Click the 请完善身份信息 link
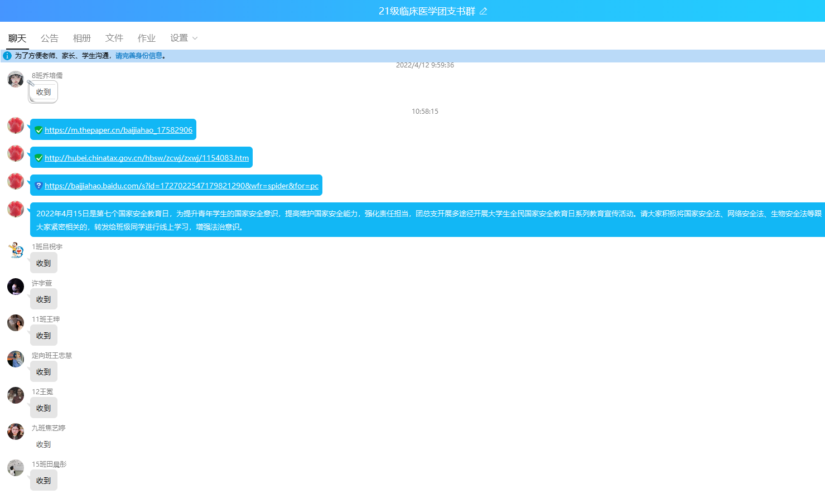Screen dimensions: 825x504 pos(139,56)
